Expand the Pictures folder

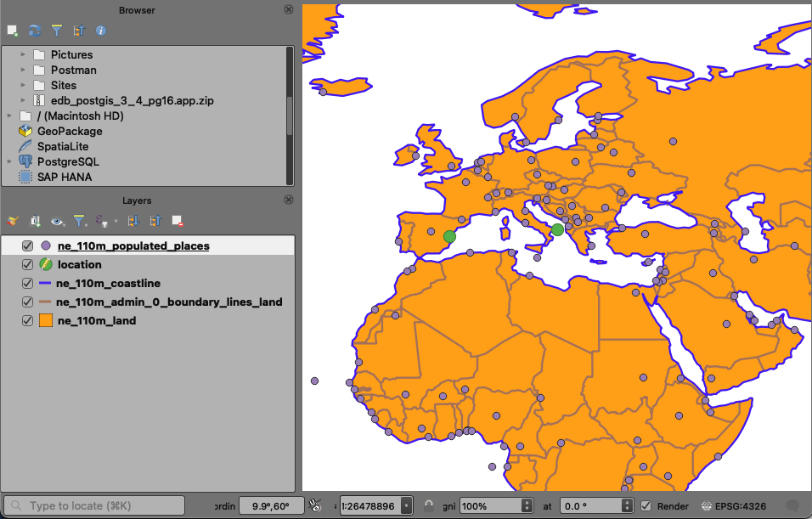pyautogui.click(x=23, y=54)
